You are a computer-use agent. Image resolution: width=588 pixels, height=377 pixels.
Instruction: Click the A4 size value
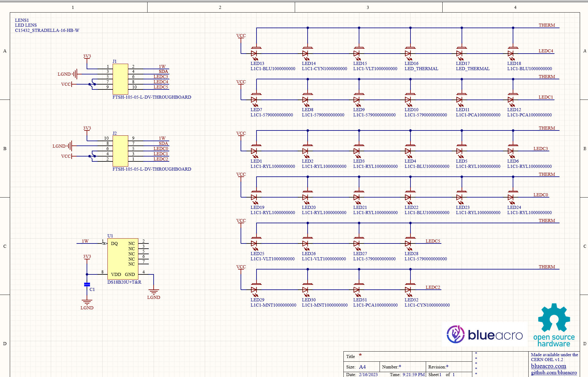point(362,367)
